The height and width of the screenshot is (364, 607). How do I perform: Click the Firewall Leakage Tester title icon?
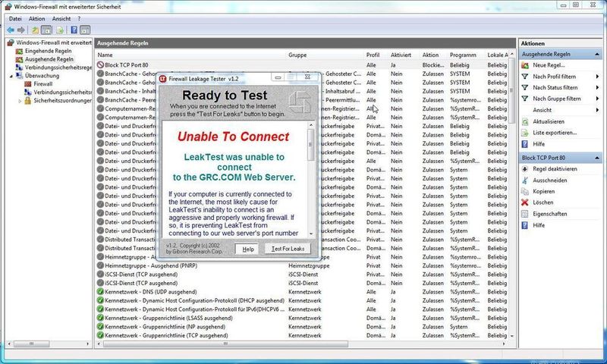click(163, 79)
